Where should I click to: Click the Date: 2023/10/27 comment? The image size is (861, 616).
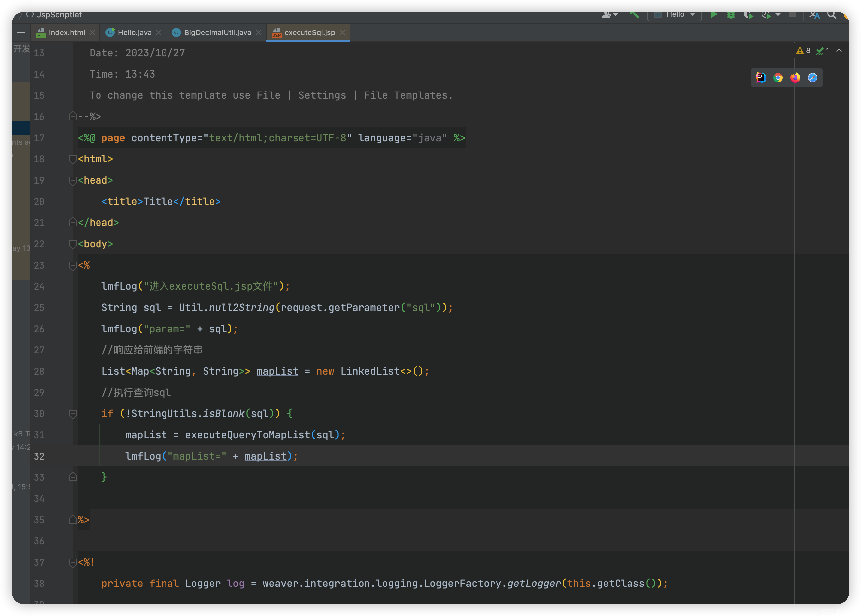(137, 53)
